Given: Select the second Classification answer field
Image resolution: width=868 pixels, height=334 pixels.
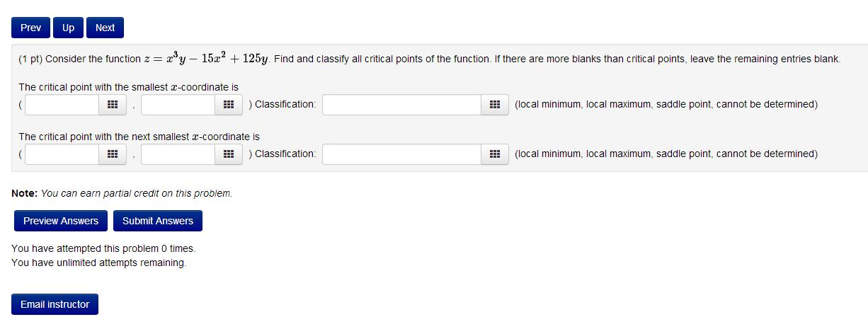Looking at the screenshot, I should coord(402,154).
